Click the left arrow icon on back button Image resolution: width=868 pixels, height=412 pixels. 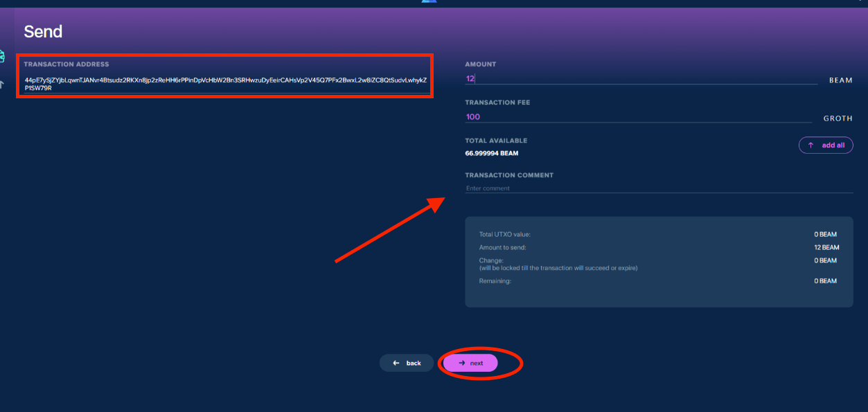396,363
